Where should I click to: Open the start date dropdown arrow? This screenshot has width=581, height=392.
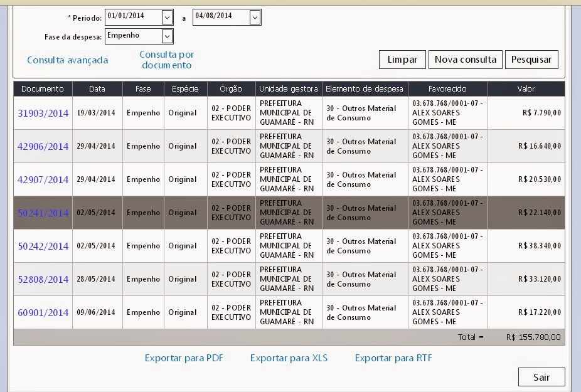click(x=167, y=17)
